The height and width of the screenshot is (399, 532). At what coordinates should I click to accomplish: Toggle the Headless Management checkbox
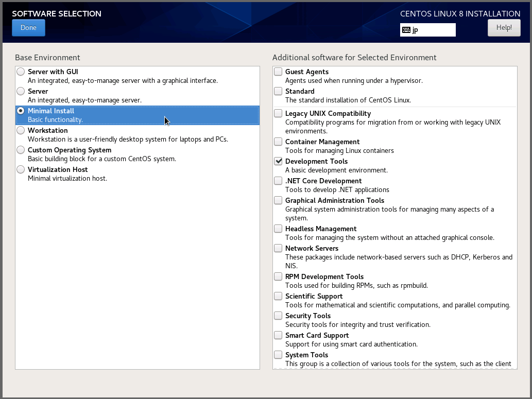[278, 229]
